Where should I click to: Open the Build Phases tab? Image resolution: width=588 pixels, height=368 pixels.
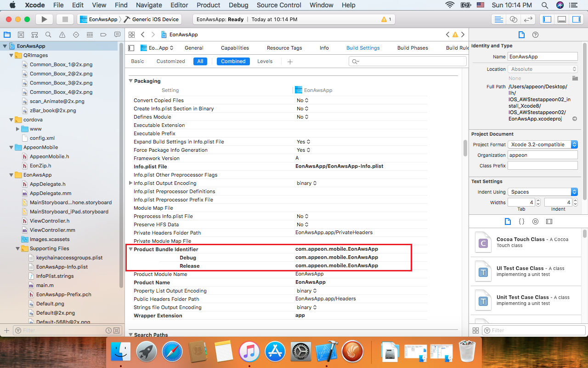click(x=413, y=48)
